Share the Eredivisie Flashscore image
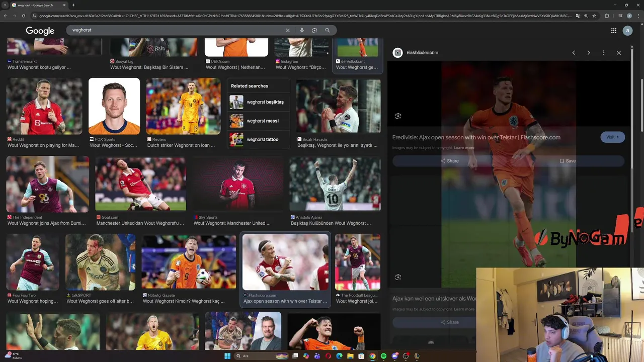Screen dimensions: 644x362 pyautogui.click(x=450, y=161)
